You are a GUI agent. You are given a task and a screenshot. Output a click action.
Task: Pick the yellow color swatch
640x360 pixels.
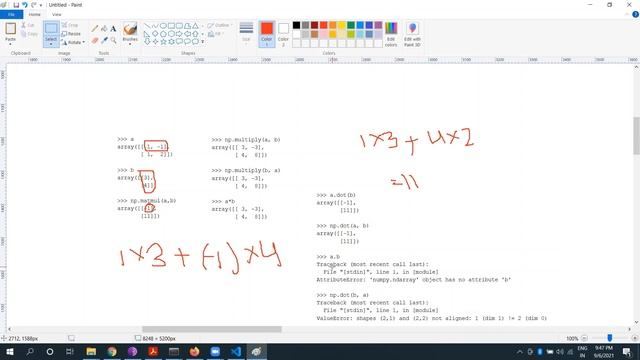pyautogui.click(x=342, y=25)
